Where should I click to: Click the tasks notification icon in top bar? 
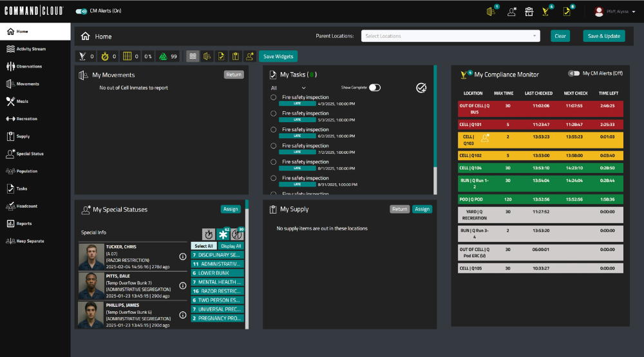(x=567, y=11)
